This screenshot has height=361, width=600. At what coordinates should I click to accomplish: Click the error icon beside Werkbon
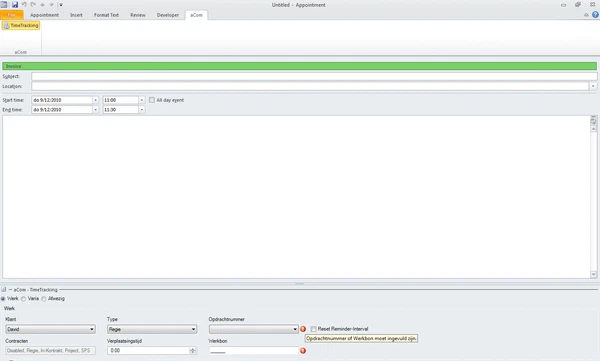(x=303, y=351)
